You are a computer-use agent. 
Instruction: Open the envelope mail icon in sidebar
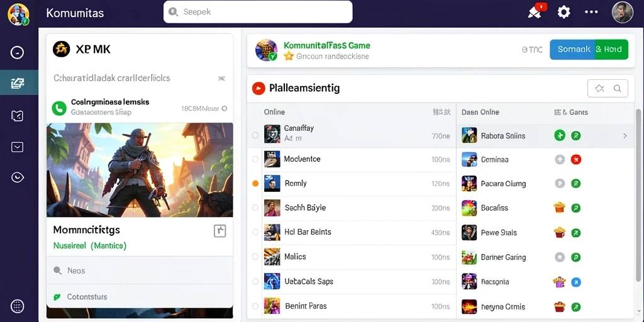(17, 147)
